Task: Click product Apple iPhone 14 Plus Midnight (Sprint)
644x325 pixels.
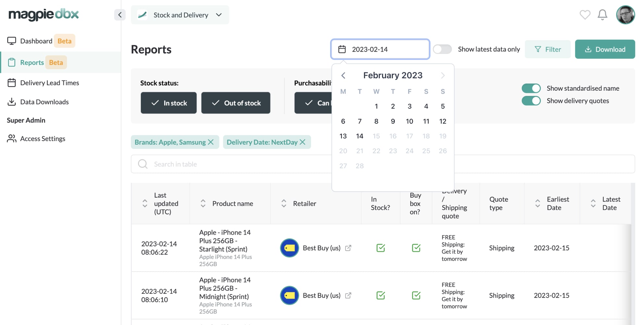Action: [225, 288]
